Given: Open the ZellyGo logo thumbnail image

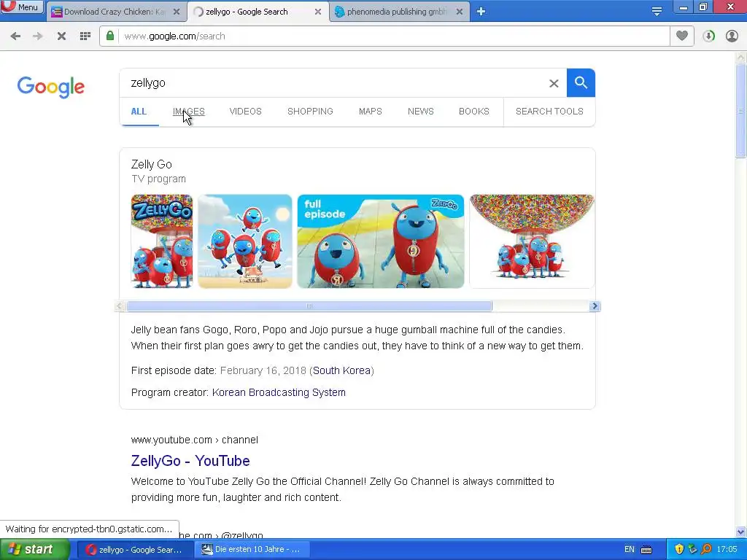Looking at the screenshot, I should [162, 241].
